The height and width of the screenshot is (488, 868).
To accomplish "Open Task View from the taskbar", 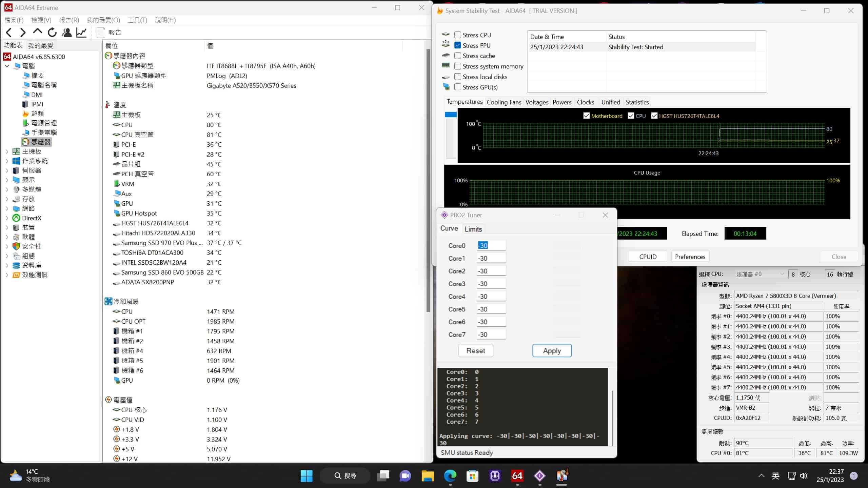I will coord(383,476).
